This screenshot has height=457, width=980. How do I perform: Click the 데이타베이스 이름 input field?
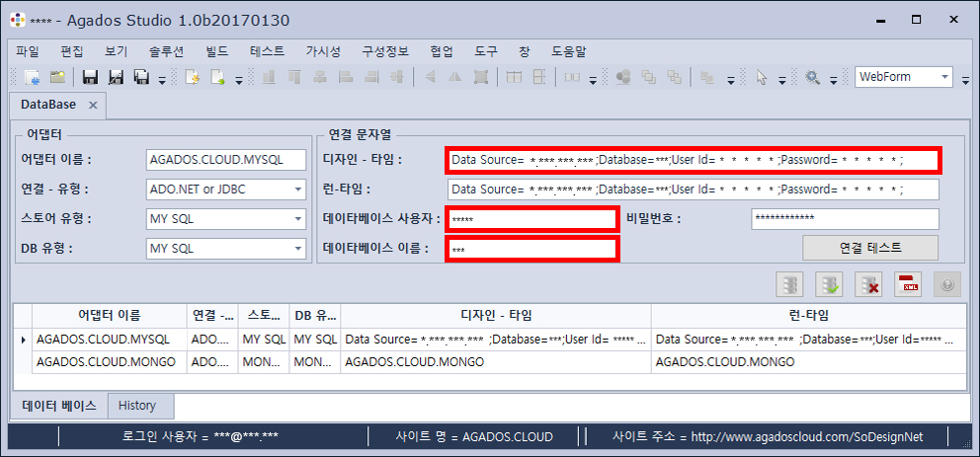[x=531, y=249]
